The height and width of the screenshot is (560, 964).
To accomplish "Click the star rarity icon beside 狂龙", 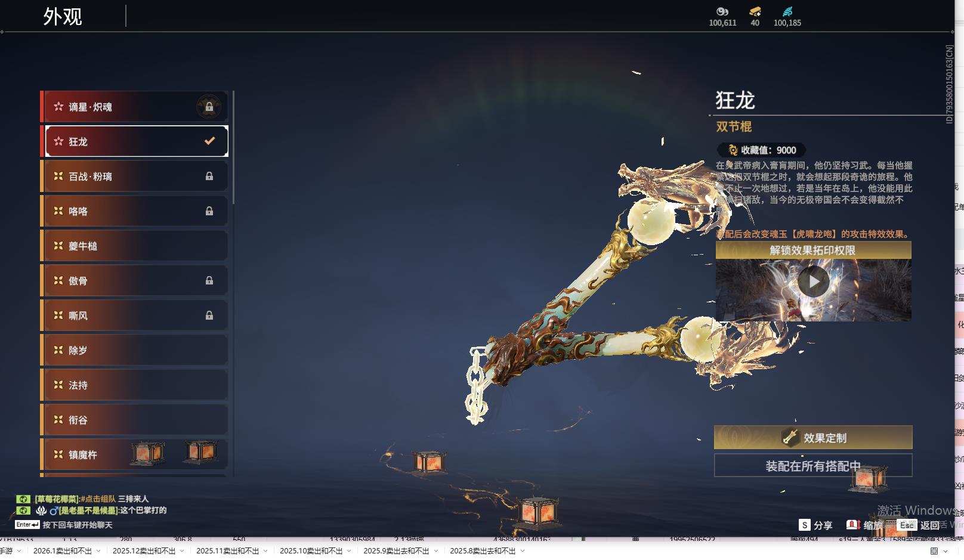I will tap(58, 141).
